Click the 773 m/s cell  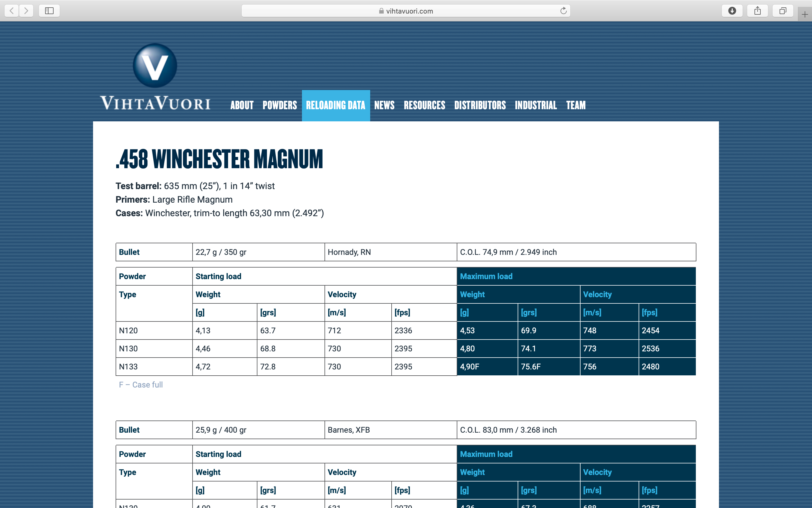[609, 349]
